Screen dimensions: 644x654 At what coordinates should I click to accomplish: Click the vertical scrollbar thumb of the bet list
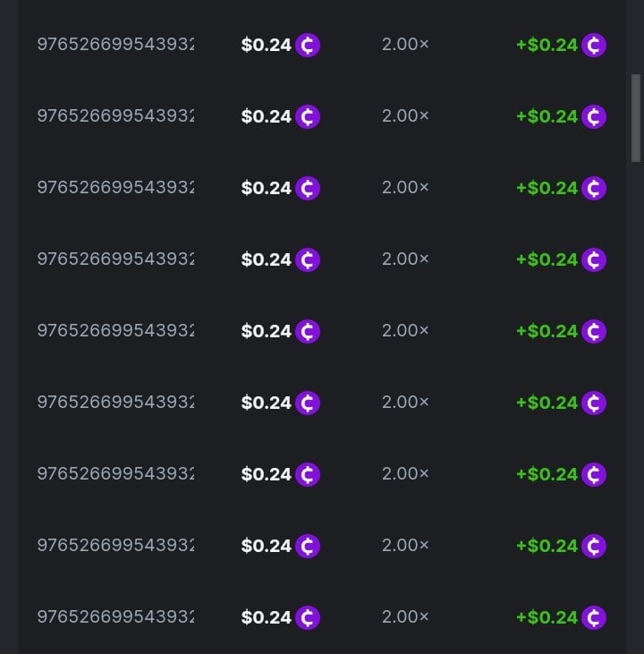pos(636,117)
